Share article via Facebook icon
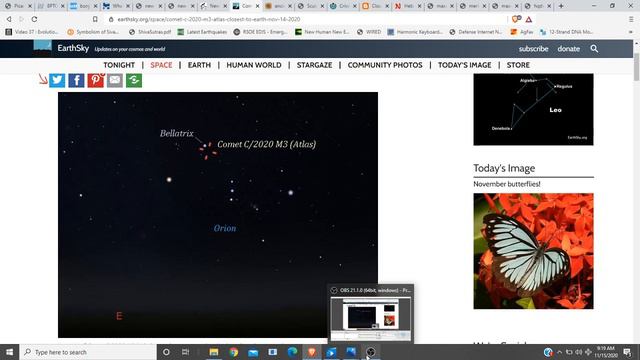Viewport: 640px width, 360px height. (76, 80)
